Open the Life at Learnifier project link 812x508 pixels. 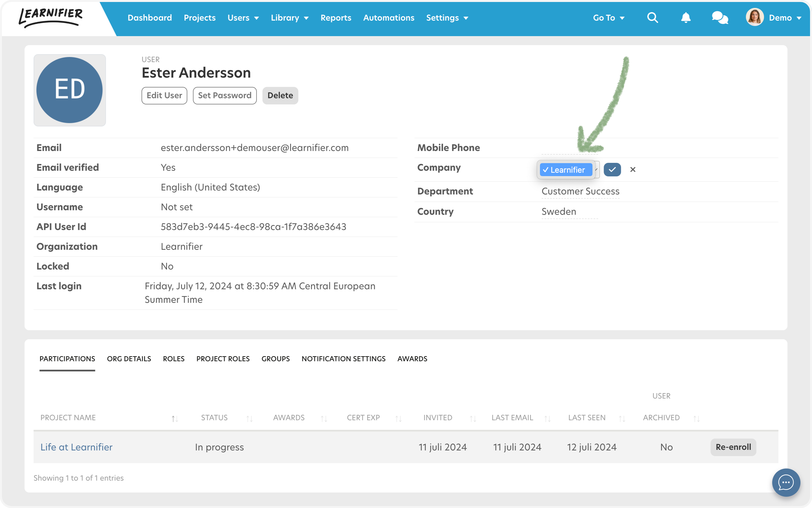pyautogui.click(x=76, y=447)
